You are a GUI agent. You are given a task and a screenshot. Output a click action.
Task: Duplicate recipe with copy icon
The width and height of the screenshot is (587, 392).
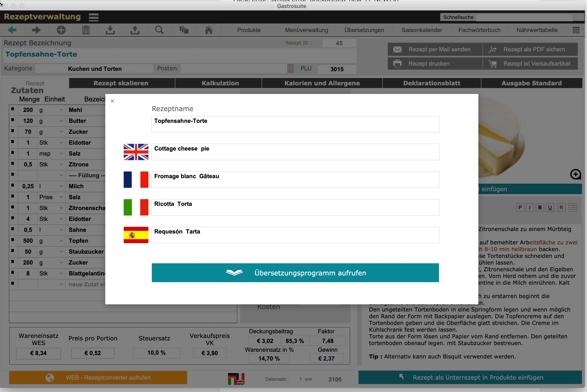[184, 30]
